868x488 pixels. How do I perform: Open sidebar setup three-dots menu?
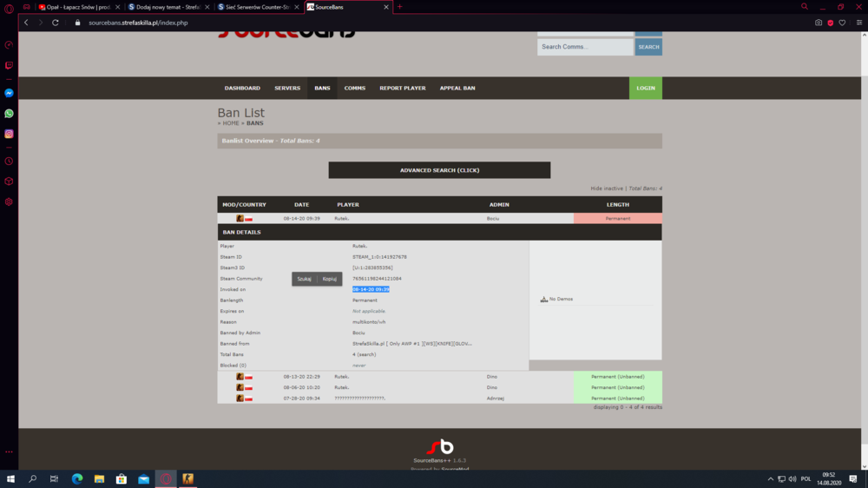[x=9, y=452]
